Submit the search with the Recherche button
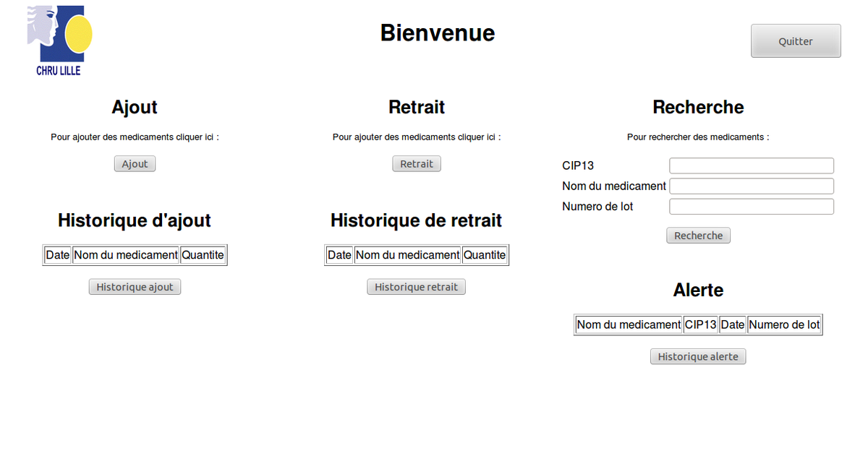868x451 pixels. click(698, 236)
